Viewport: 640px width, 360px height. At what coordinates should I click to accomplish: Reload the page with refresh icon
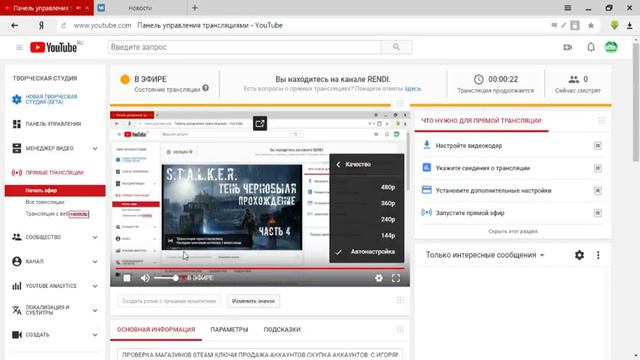64,25
